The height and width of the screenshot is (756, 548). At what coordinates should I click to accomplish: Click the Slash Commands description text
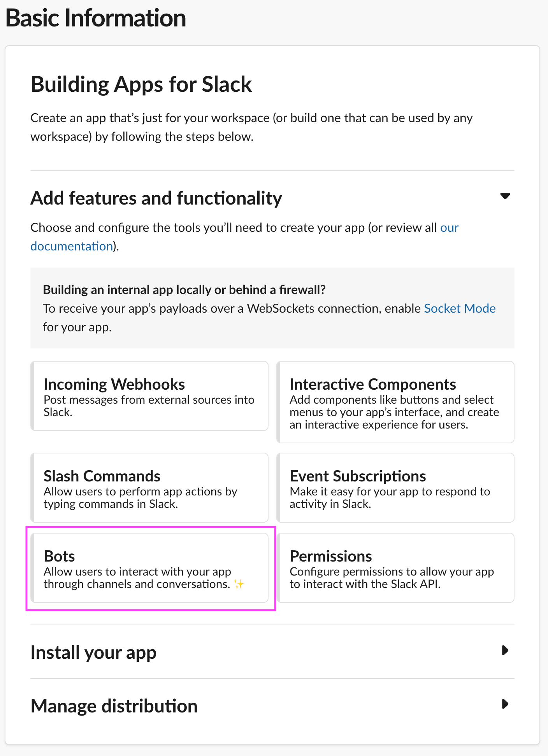[140, 498]
